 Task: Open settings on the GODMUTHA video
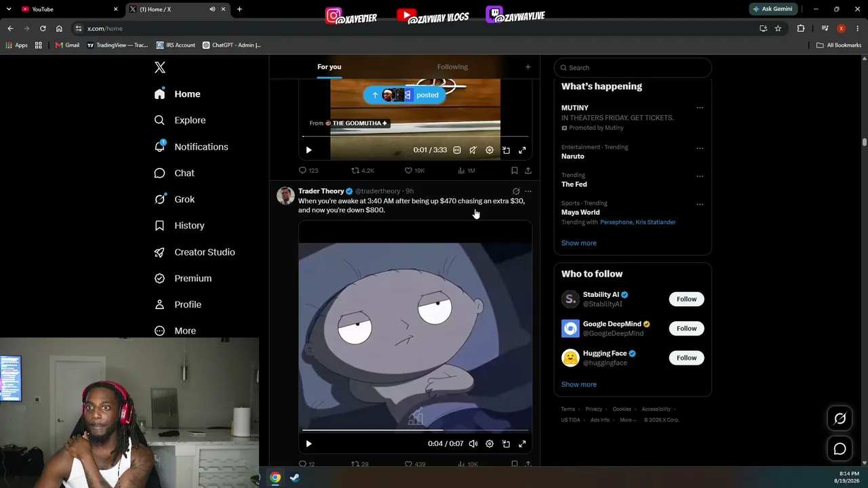[x=490, y=150]
